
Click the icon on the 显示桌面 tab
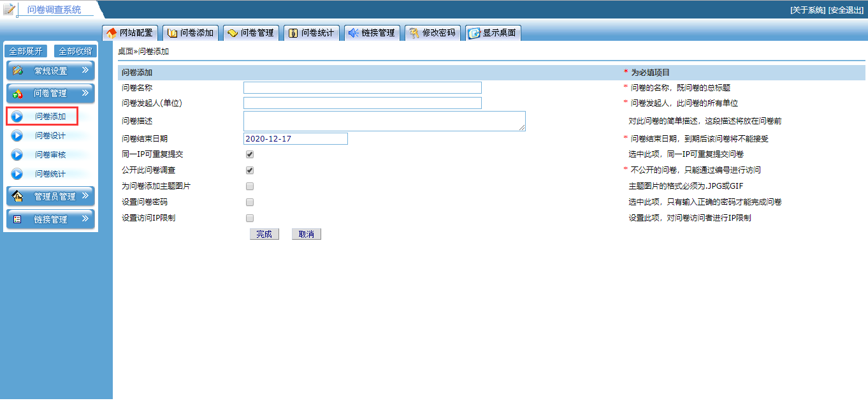tap(475, 33)
